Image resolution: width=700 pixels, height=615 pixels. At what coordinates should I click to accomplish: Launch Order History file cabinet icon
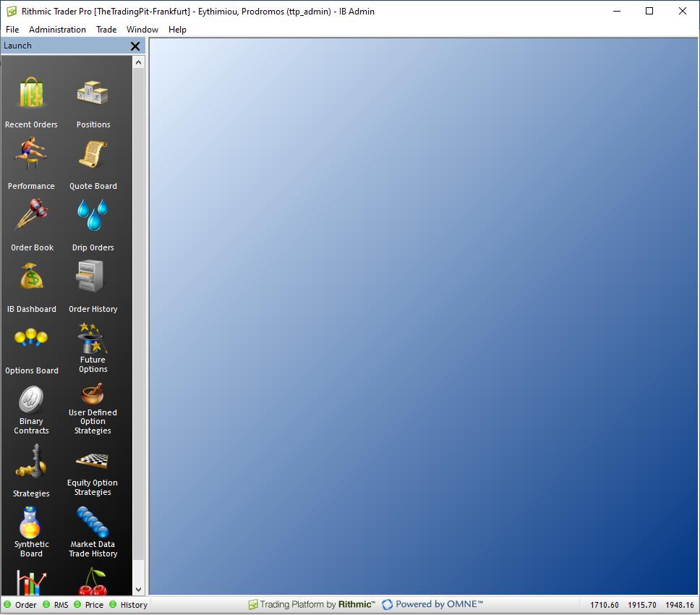90,276
